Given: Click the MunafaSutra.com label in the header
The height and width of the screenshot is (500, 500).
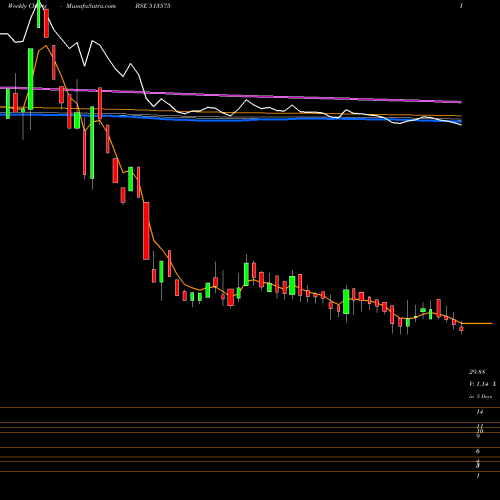Looking at the screenshot, I should coord(91,6).
